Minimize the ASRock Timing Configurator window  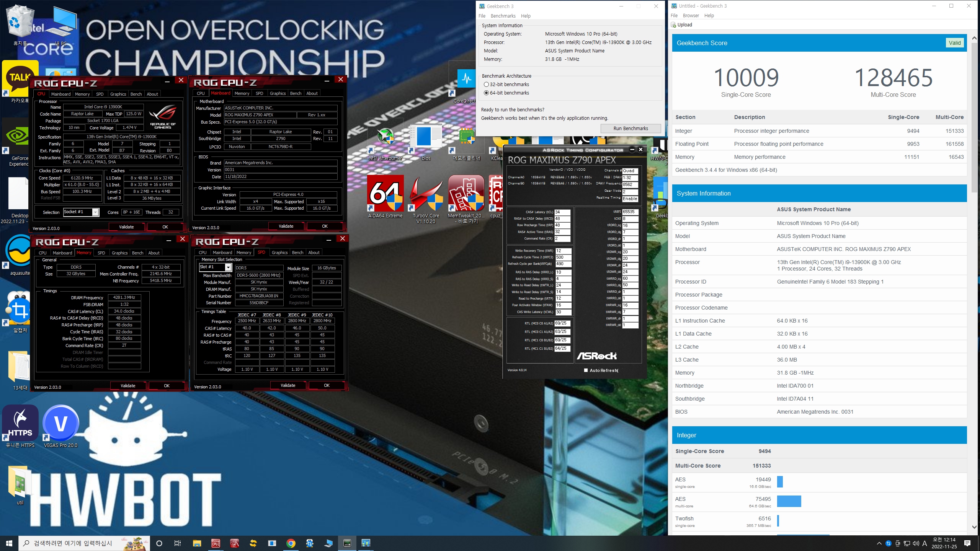point(632,150)
